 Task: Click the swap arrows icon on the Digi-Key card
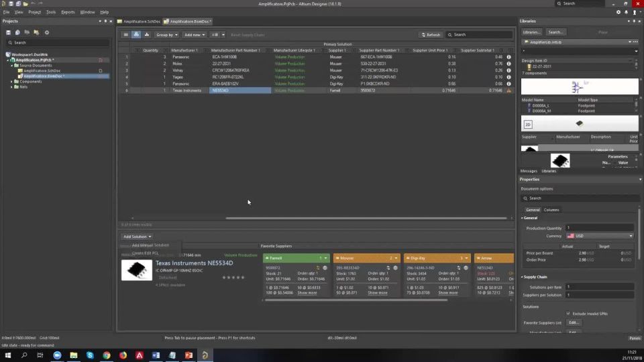coord(459,268)
